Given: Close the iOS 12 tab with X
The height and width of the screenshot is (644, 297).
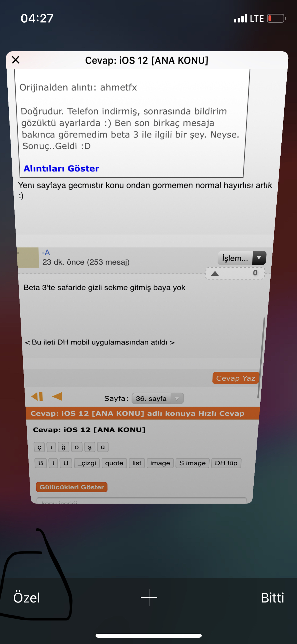Looking at the screenshot, I should (x=16, y=60).
